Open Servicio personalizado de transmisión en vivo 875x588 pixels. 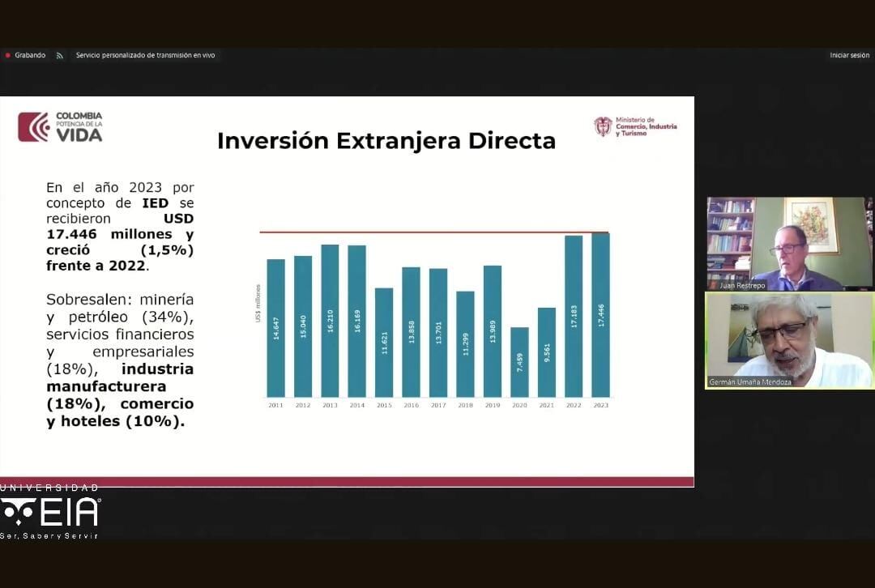[146, 55]
